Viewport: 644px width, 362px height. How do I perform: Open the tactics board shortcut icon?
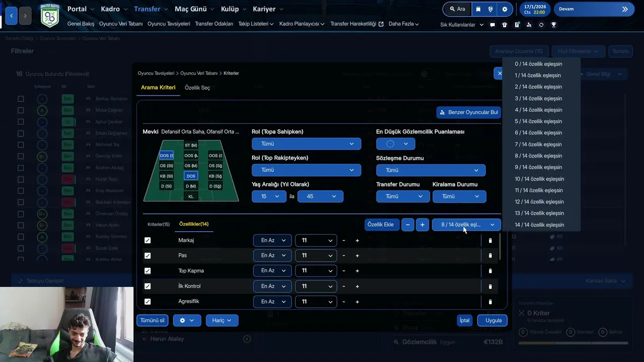click(x=517, y=25)
